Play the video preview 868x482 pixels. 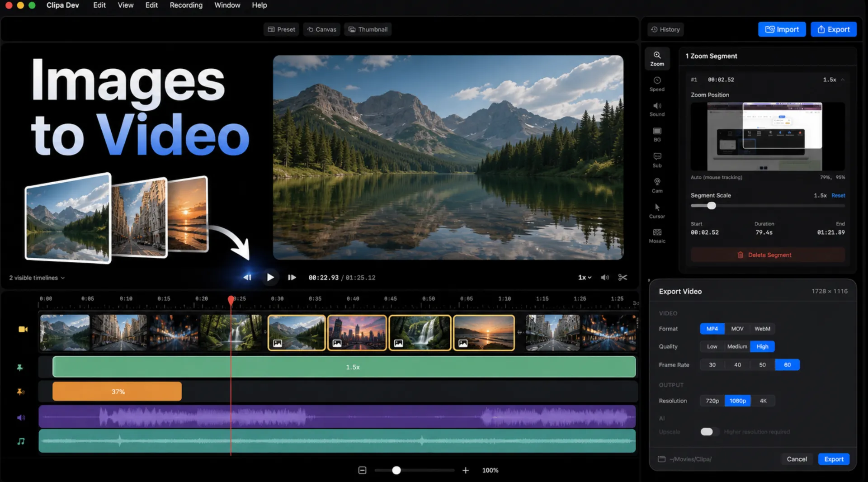click(x=270, y=277)
